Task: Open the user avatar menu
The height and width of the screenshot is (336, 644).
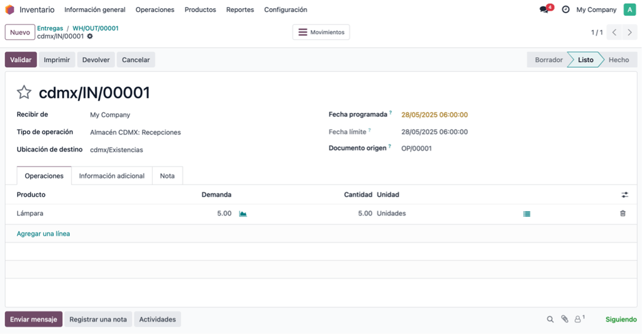Action: tap(630, 9)
